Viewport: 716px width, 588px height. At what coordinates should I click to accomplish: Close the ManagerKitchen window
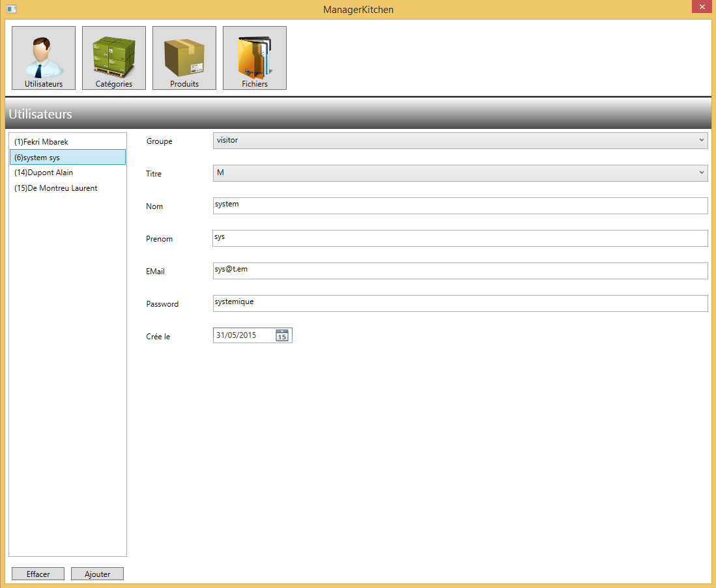[x=702, y=7]
